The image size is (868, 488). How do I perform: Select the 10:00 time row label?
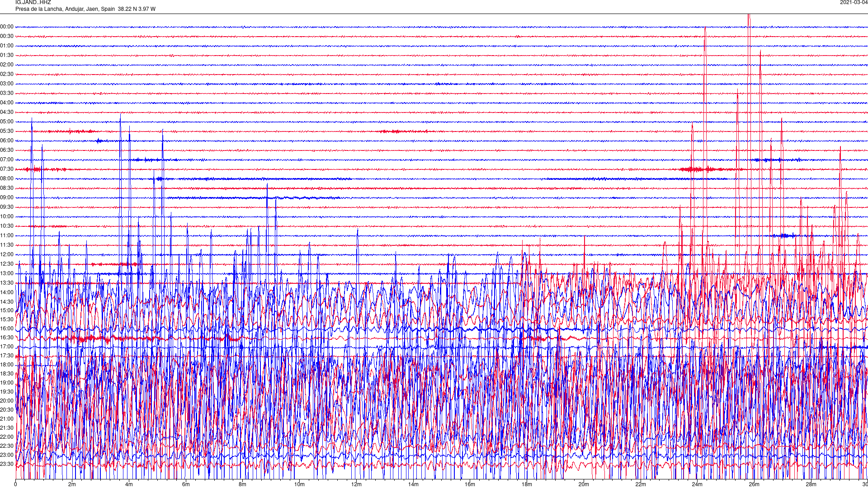(x=7, y=217)
